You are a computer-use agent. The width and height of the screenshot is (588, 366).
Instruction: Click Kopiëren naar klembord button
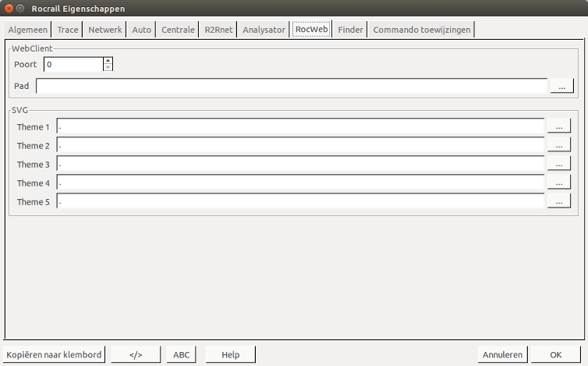54,354
